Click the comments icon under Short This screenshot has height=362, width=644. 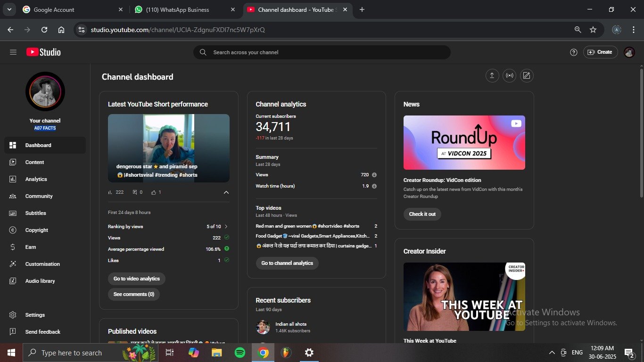click(135, 192)
